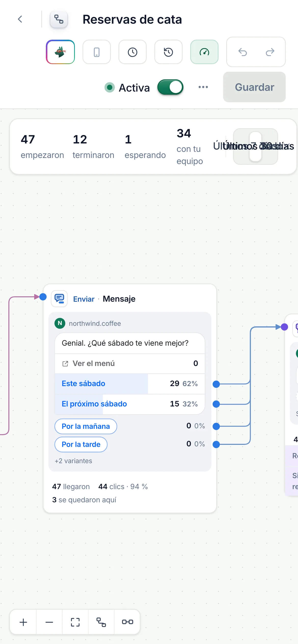The image size is (298, 644).
Task: Expand the +2 variantes list
Action: [73, 461]
